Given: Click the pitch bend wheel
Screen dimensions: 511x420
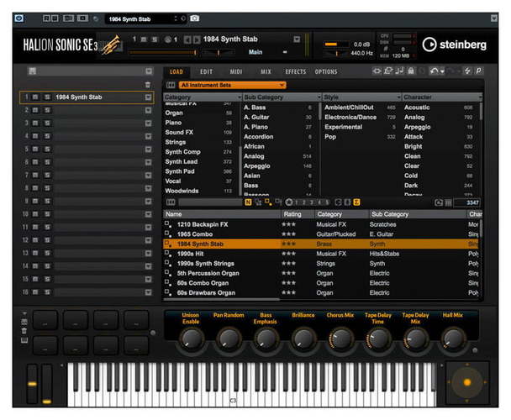Looking at the screenshot, I should point(32,384).
